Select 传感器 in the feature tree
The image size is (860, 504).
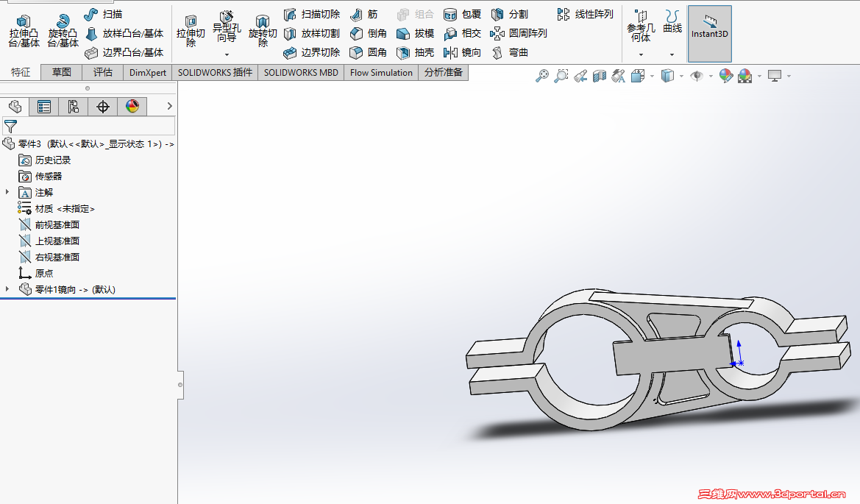point(49,176)
